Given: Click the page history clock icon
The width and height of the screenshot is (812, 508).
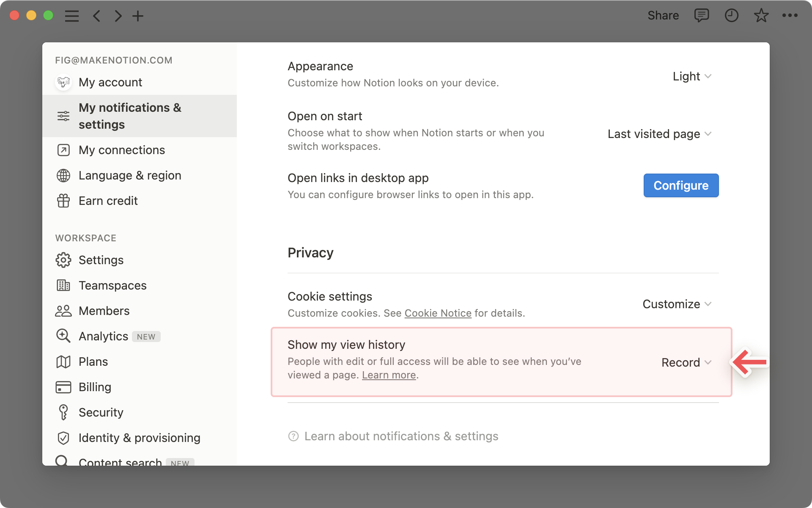Looking at the screenshot, I should [x=731, y=16].
